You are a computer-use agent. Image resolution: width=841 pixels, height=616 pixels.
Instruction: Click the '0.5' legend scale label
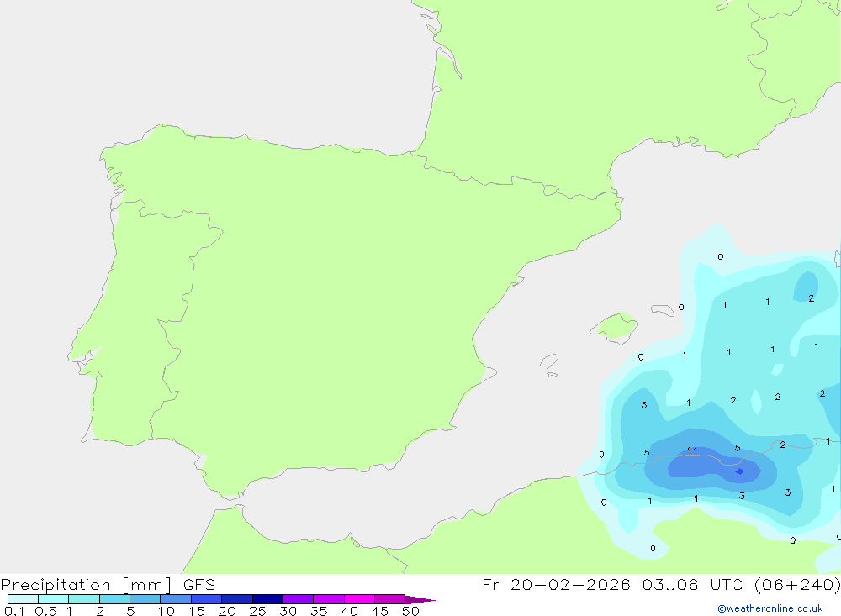tap(45, 611)
